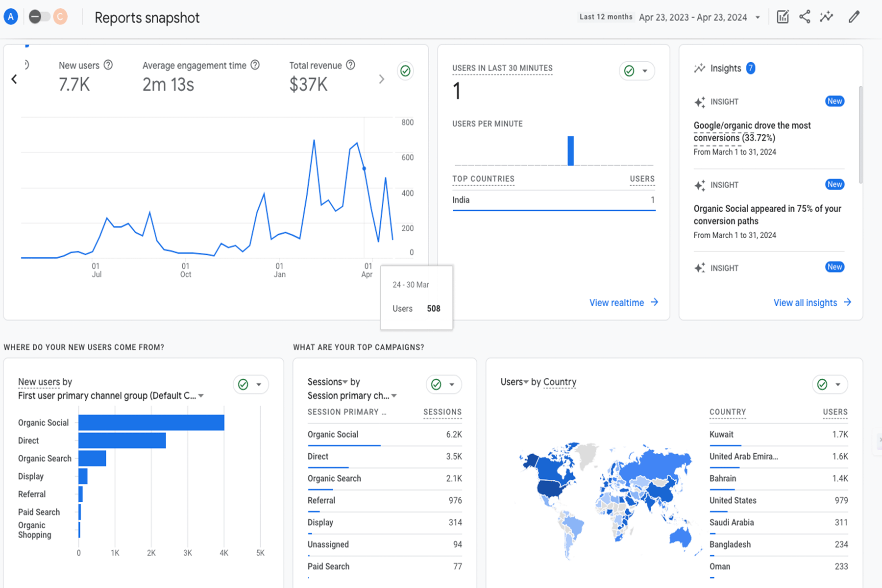Select the Average engagement time metric tab

coord(200,76)
